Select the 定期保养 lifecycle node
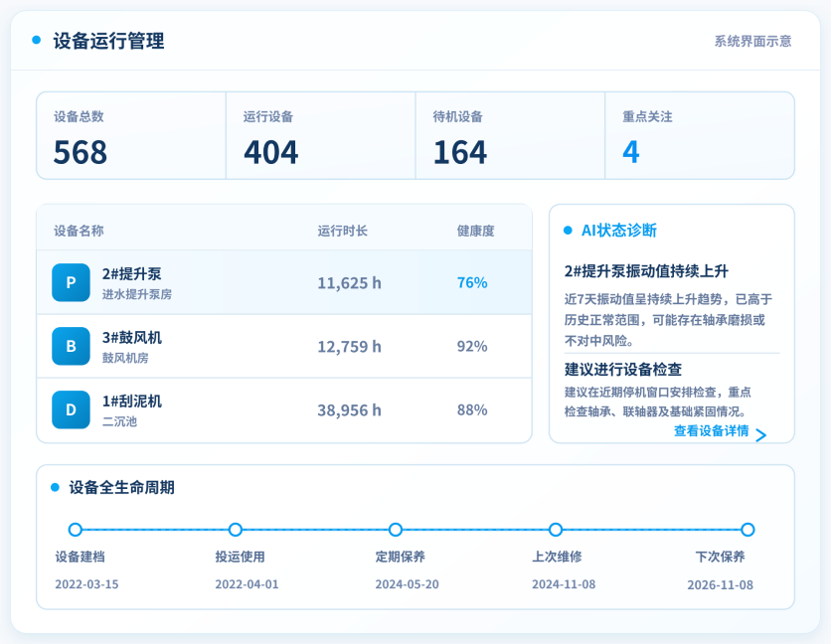831x644 pixels. click(396, 530)
